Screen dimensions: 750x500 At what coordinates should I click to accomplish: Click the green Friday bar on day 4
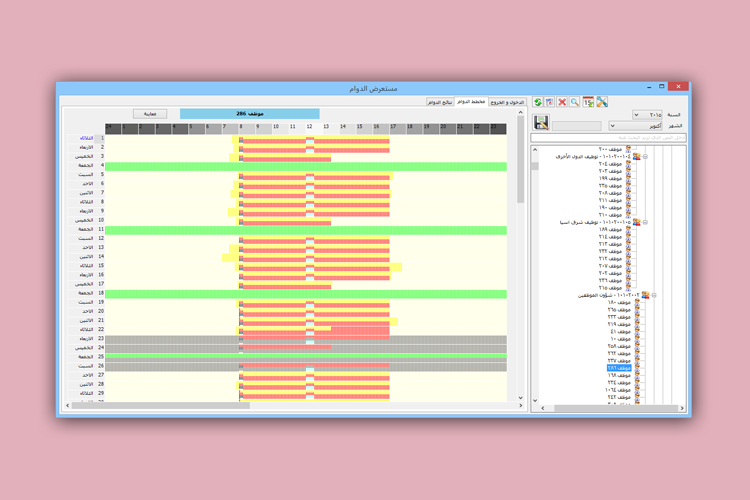click(306, 166)
